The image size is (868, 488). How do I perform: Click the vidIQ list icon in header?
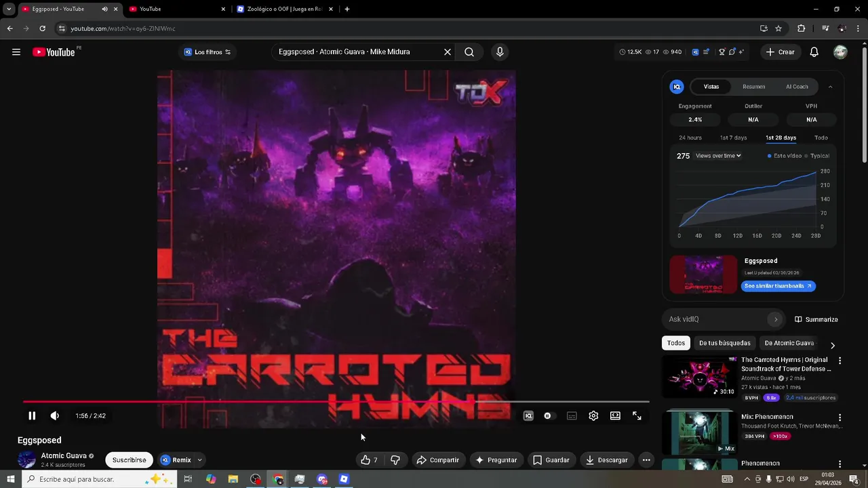tap(706, 52)
